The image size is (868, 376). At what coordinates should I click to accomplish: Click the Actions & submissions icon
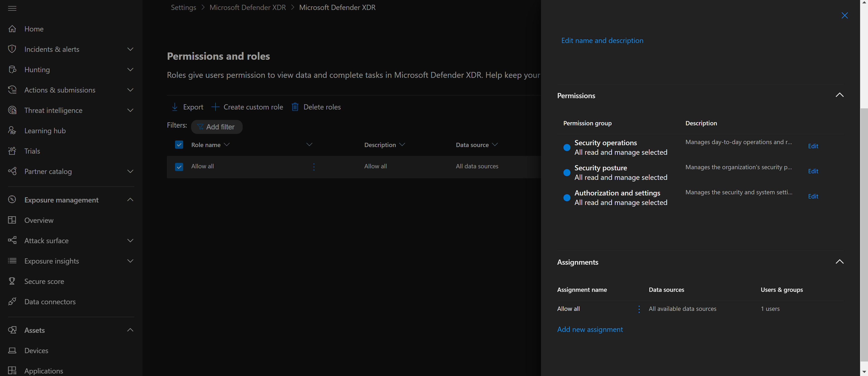coord(12,90)
